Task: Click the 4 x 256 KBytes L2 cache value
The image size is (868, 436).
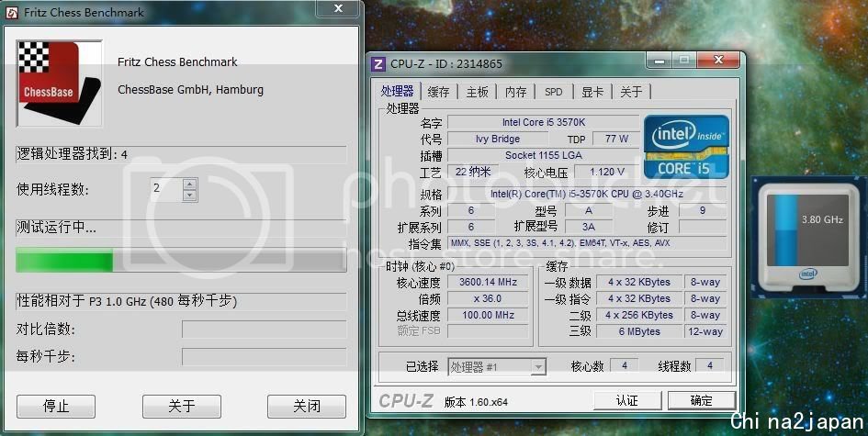Action: [638, 316]
